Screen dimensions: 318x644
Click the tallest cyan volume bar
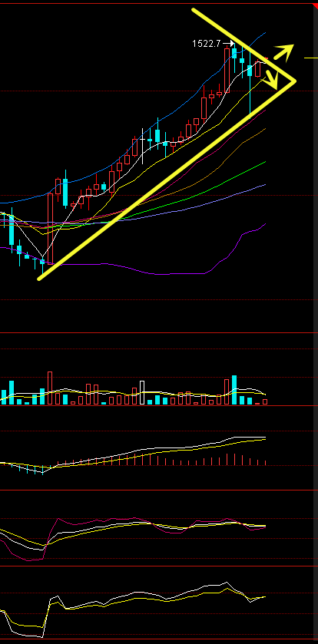[x=234, y=390]
